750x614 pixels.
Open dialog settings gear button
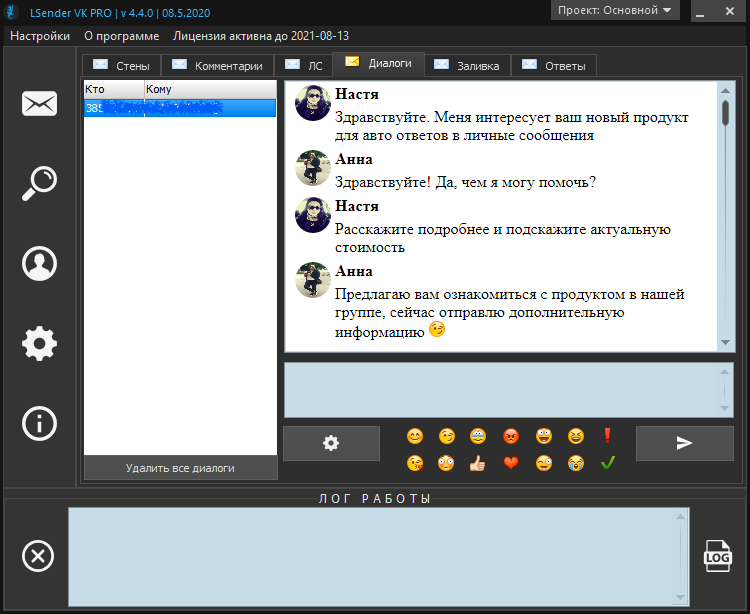point(331,443)
